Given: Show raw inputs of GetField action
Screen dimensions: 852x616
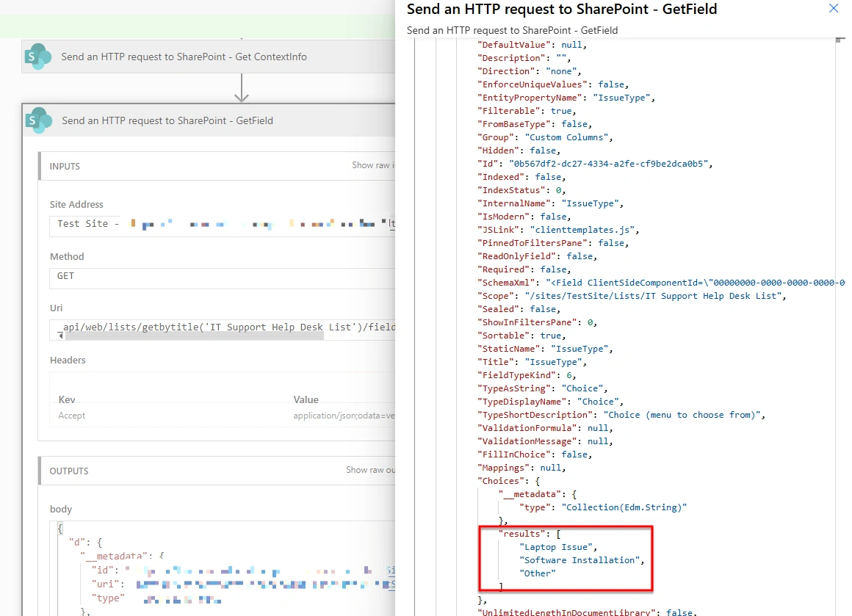Looking at the screenshot, I should coord(373,165).
